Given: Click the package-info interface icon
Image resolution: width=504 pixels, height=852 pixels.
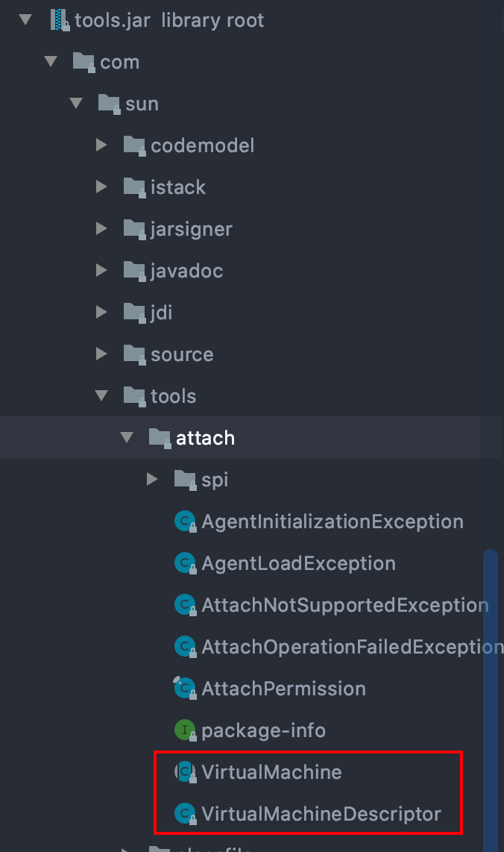Looking at the screenshot, I should click(184, 730).
